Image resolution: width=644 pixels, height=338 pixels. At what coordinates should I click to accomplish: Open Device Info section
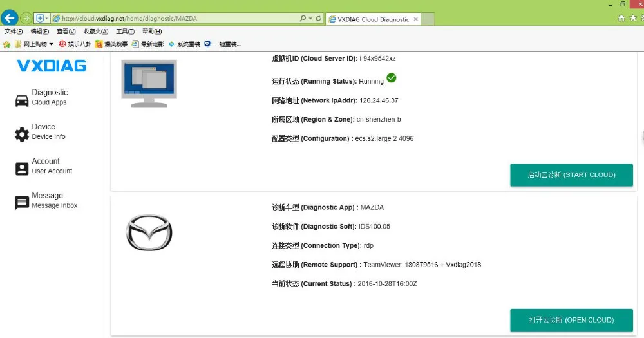tap(48, 131)
